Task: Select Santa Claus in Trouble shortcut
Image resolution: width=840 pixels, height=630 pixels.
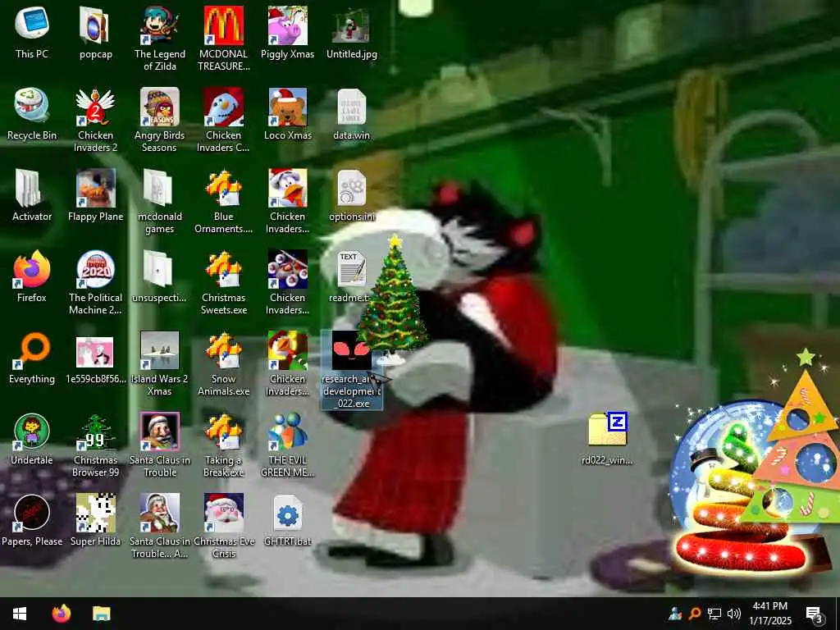Action: (160, 444)
